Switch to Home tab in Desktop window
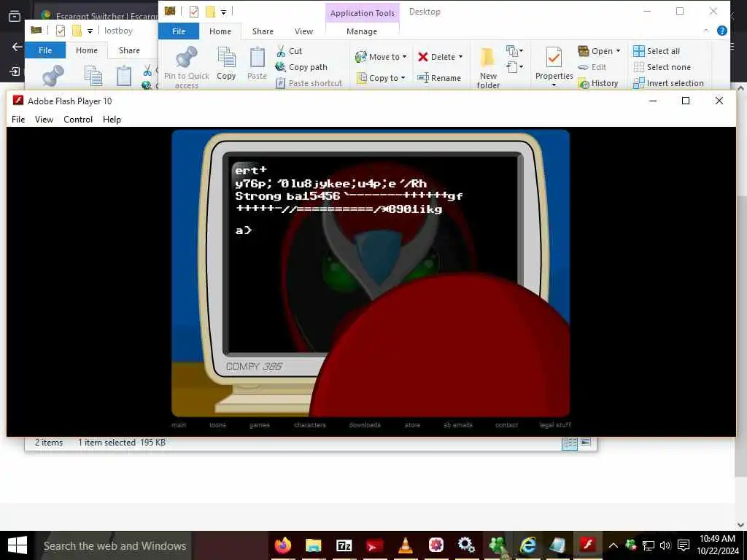Screen dimensions: 747x560 click(220, 31)
